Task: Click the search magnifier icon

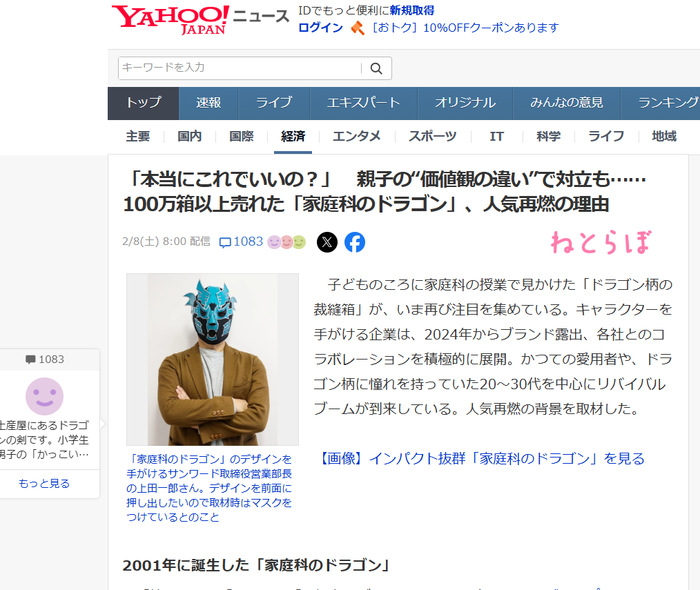Action: 376,68
